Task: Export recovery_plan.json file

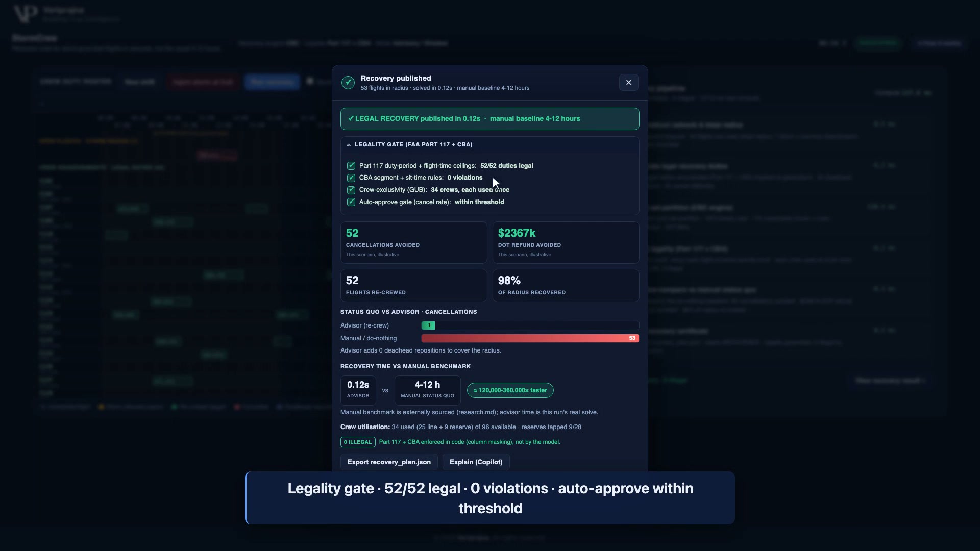Action: [x=389, y=462]
